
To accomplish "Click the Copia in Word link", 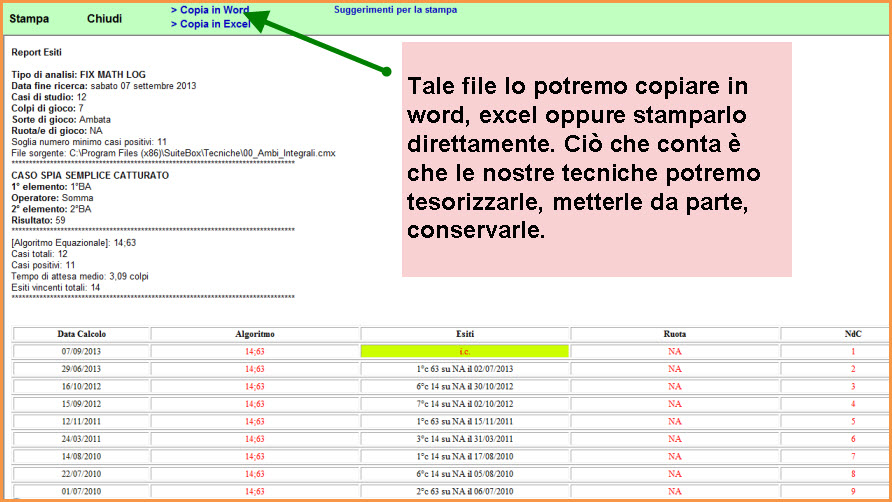I will click(210, 9).
